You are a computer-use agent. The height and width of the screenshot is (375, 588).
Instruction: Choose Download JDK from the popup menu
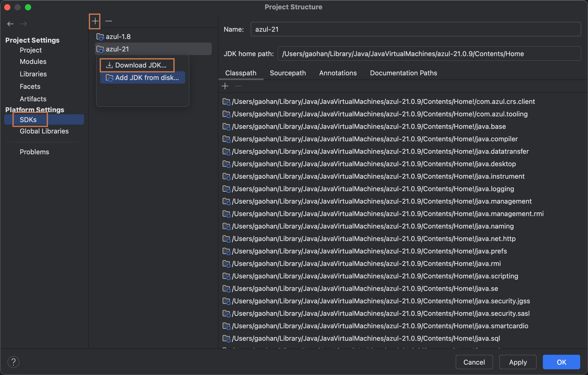click(x=141, y=65)
